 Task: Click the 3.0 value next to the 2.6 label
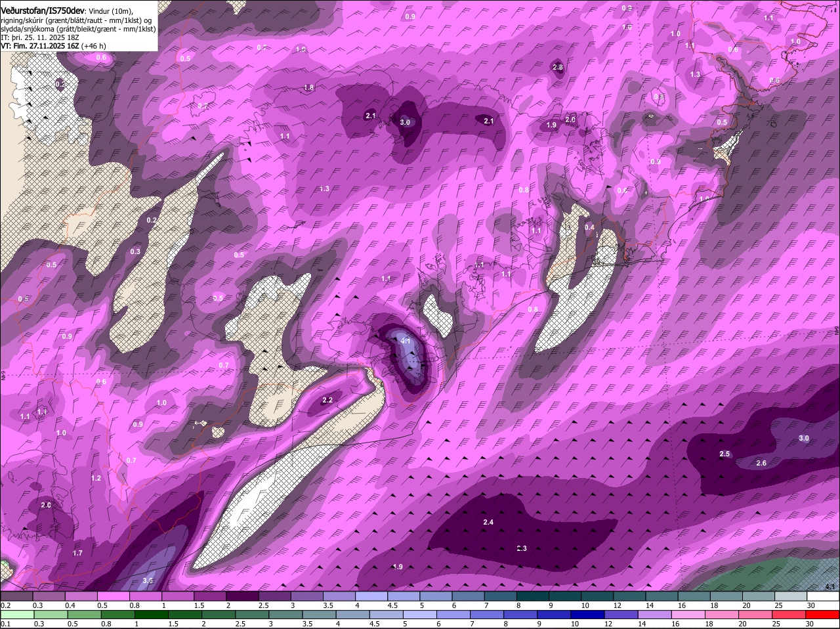coord(804,438)
